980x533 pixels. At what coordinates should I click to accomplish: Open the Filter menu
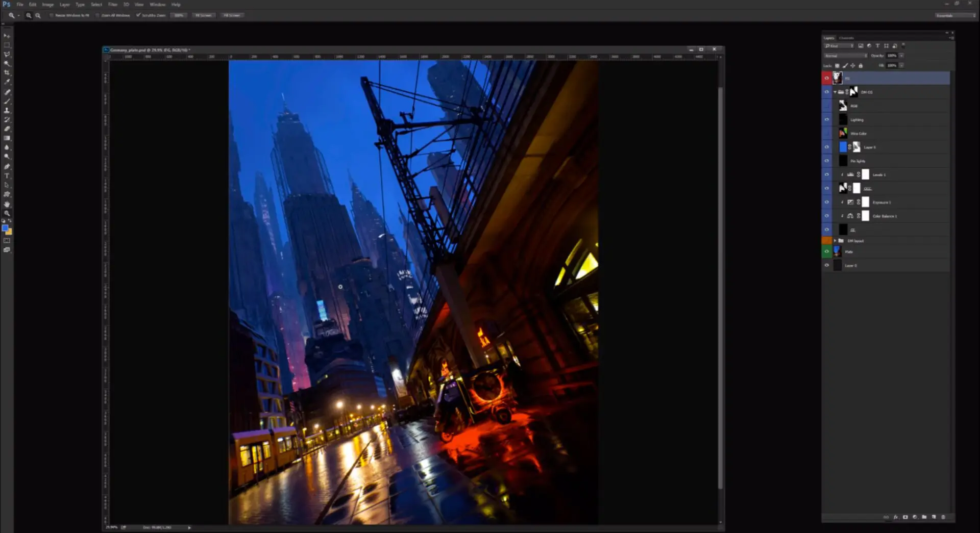112,5
